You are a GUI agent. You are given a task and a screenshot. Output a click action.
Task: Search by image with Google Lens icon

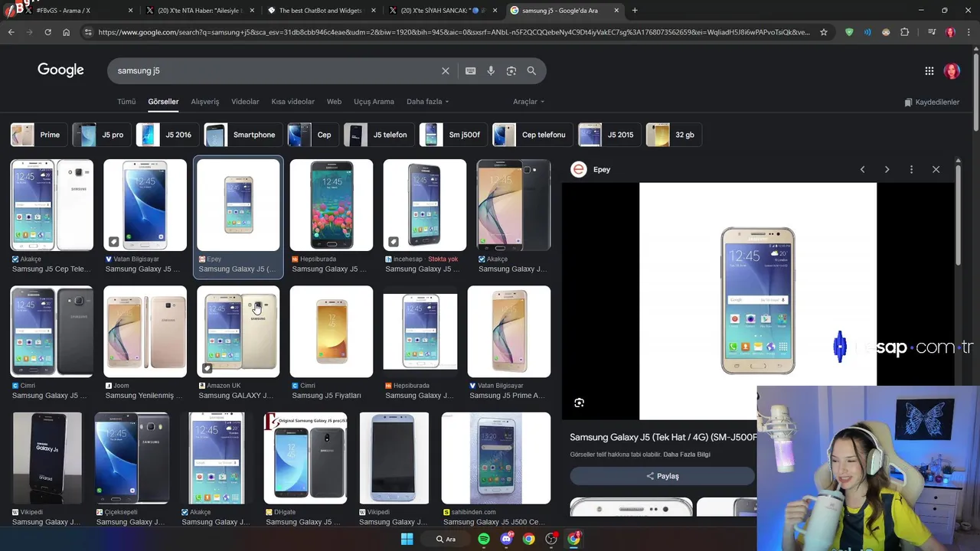pyautogui.click(x=511, y=70)
